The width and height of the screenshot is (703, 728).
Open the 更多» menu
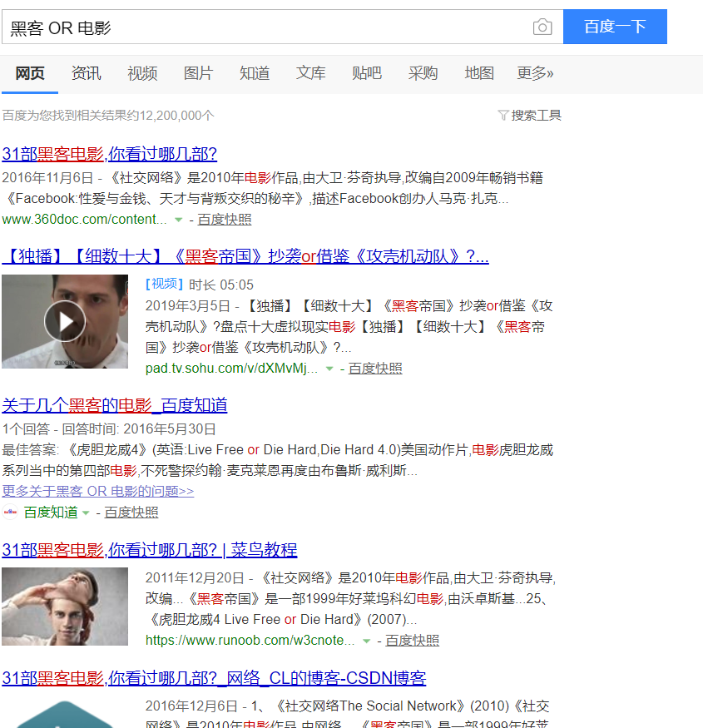click(535, 73)
